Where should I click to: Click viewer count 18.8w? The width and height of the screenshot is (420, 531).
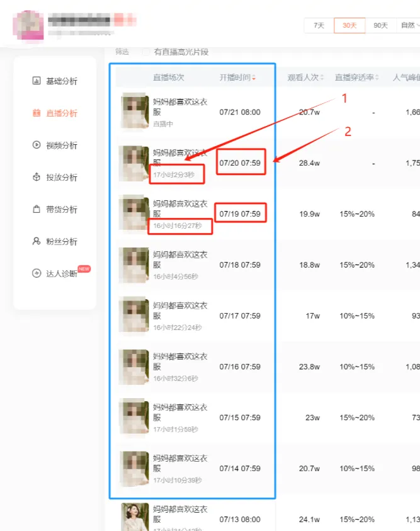point(309,265)
